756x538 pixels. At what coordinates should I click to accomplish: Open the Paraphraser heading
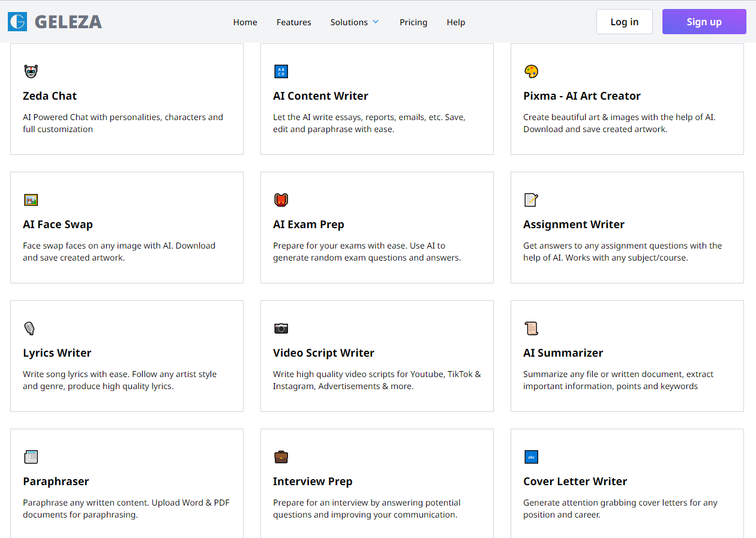(56, 482)
